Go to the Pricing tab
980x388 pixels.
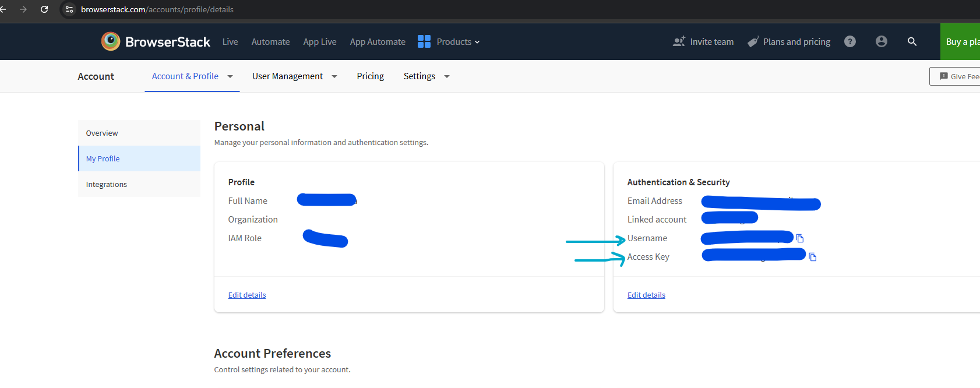(371, 76)
